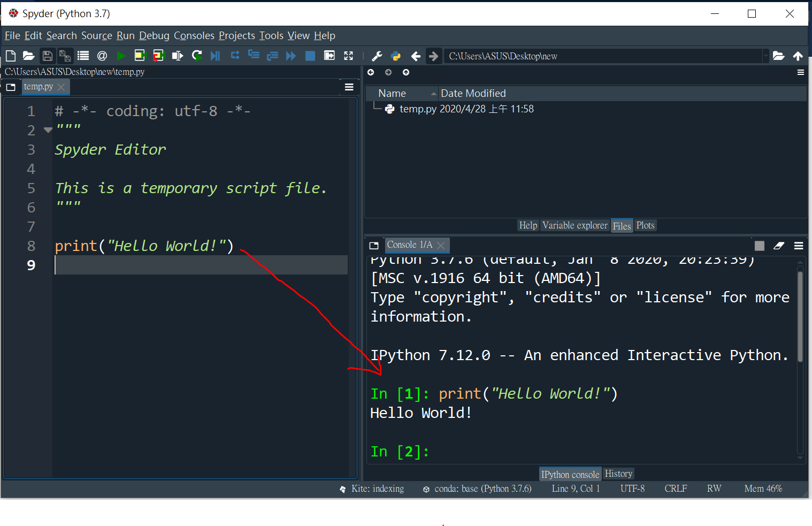Stop debugging with blue square icon
The height and width of the screenshot is (526, 812).
click(x=310, y=56)
